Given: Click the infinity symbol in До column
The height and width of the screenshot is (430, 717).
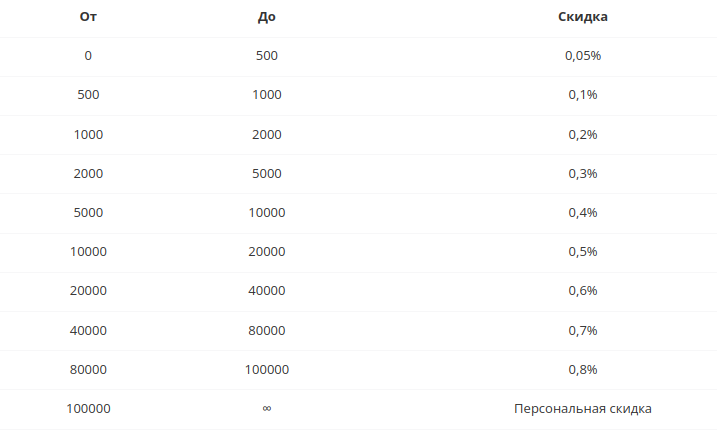Looking at the screenshot, I should 267,408.
